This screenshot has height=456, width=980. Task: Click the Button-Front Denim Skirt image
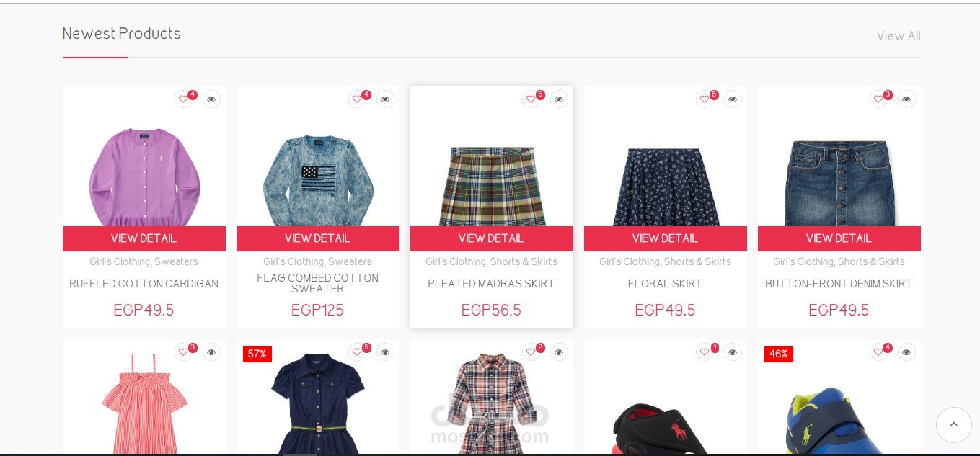839,182
